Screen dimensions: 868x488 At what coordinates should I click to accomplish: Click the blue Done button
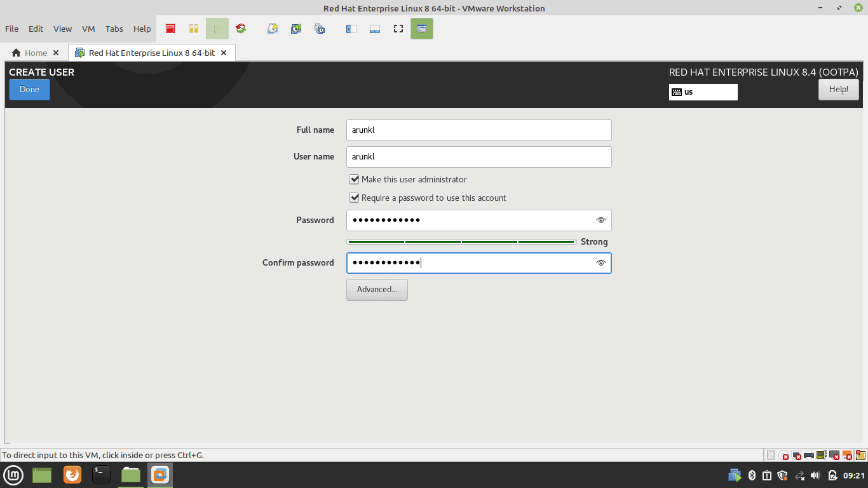29,90
